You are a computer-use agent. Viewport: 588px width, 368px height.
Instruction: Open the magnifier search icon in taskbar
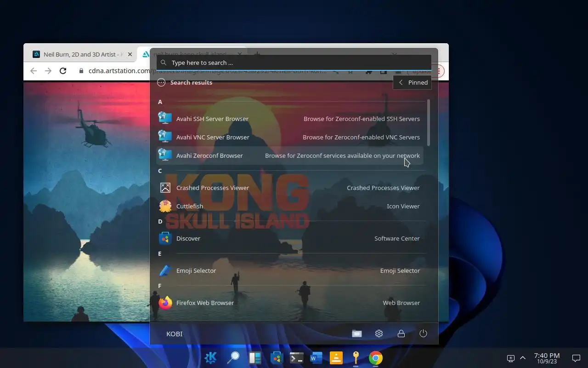[x=233, y=358]
